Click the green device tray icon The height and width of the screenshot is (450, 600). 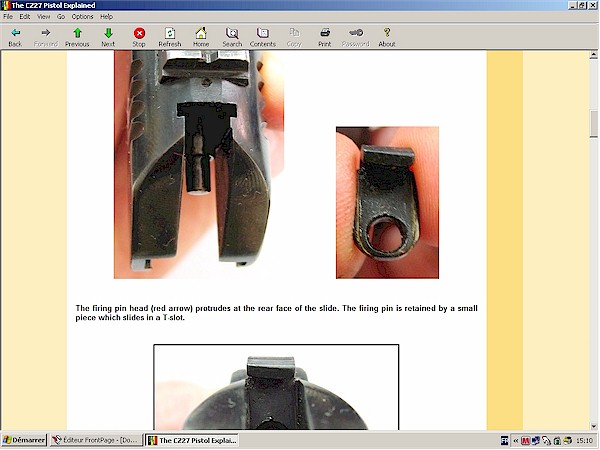click(x=557, y=441)
